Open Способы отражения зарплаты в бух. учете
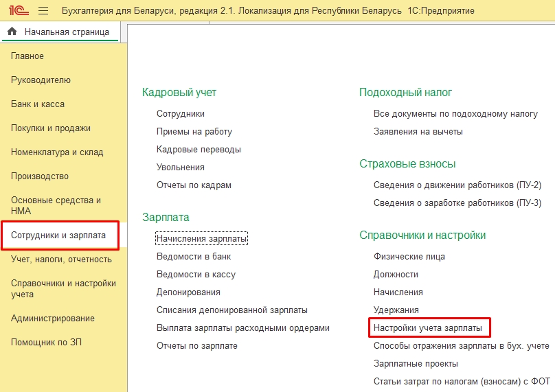The width and height of the screenshot is (555, 392). click(461, 346)
